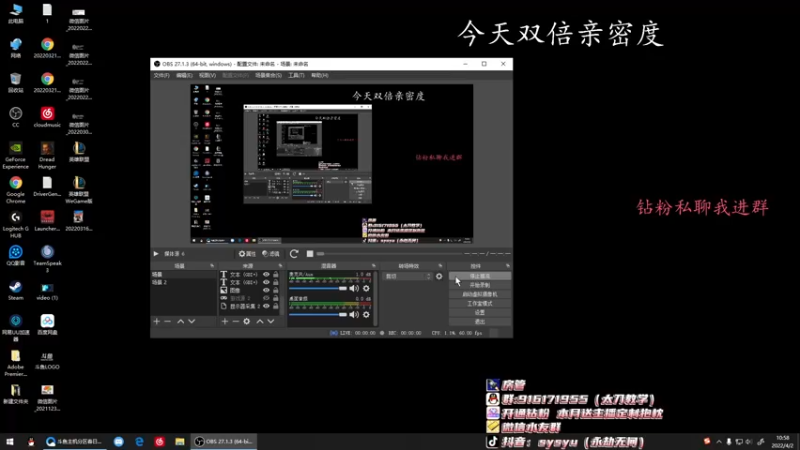Open transition properties gear icon
The image size is (800, 450).
click(439, 276)
